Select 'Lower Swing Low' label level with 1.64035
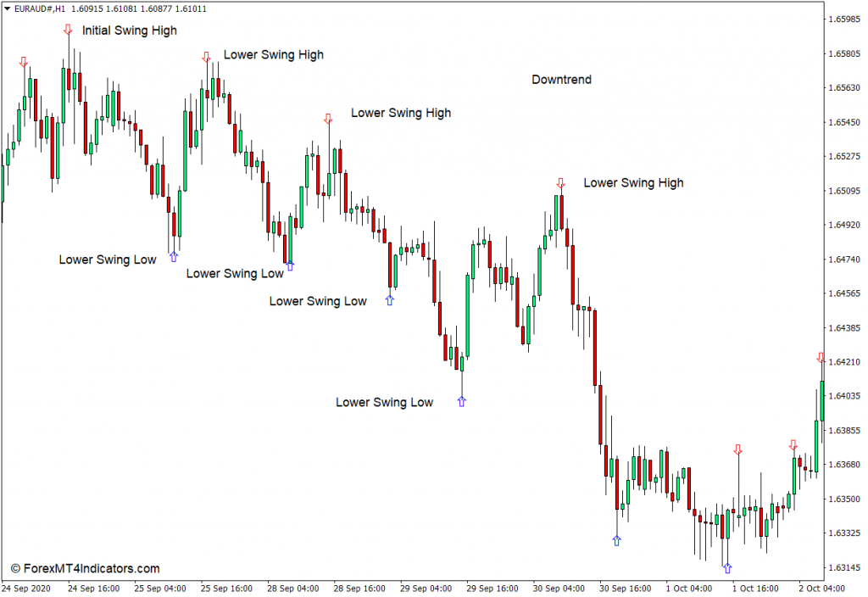 click(x=384, y=403)
